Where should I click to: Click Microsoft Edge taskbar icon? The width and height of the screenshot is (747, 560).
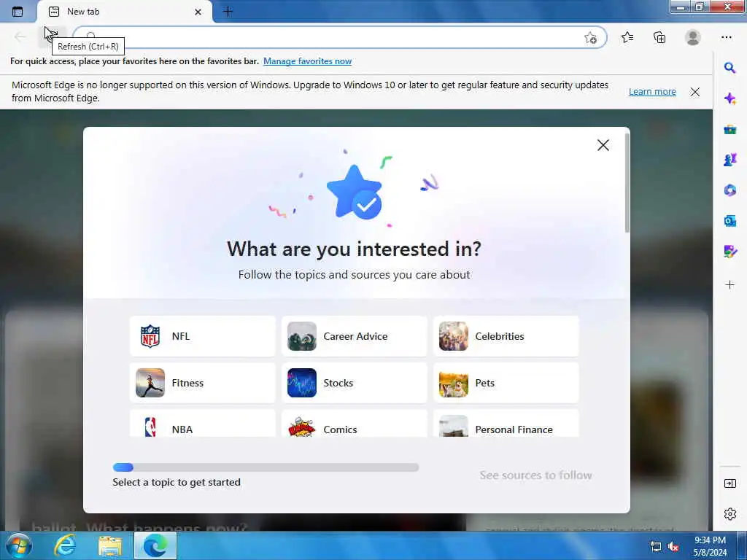(155, 545)
